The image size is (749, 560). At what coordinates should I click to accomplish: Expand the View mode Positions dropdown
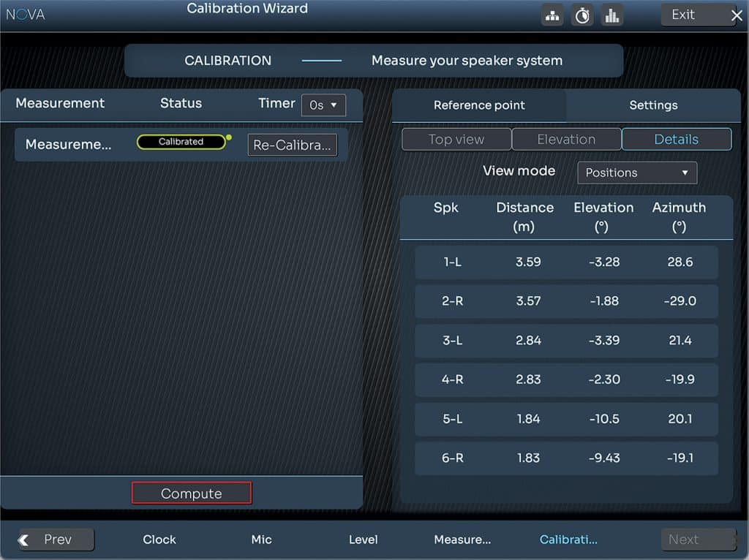(x=637, y=173)
